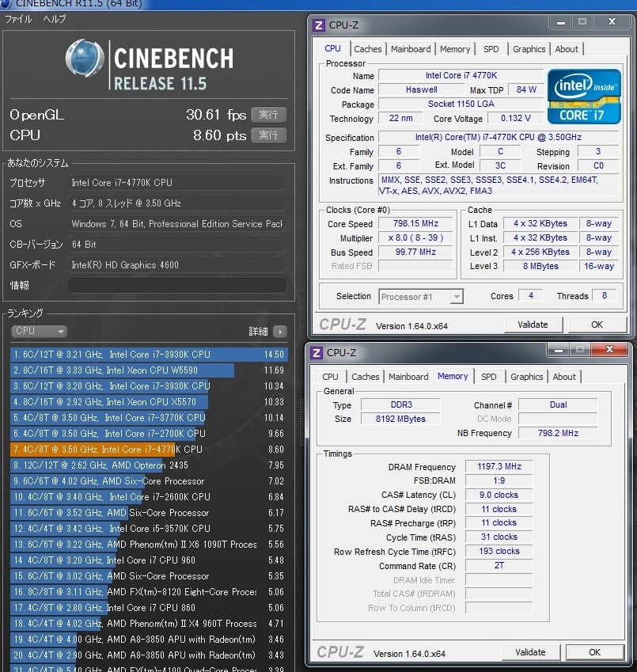
Task: Click the Cinebench sphere logo icon
Action: point(85,59)
